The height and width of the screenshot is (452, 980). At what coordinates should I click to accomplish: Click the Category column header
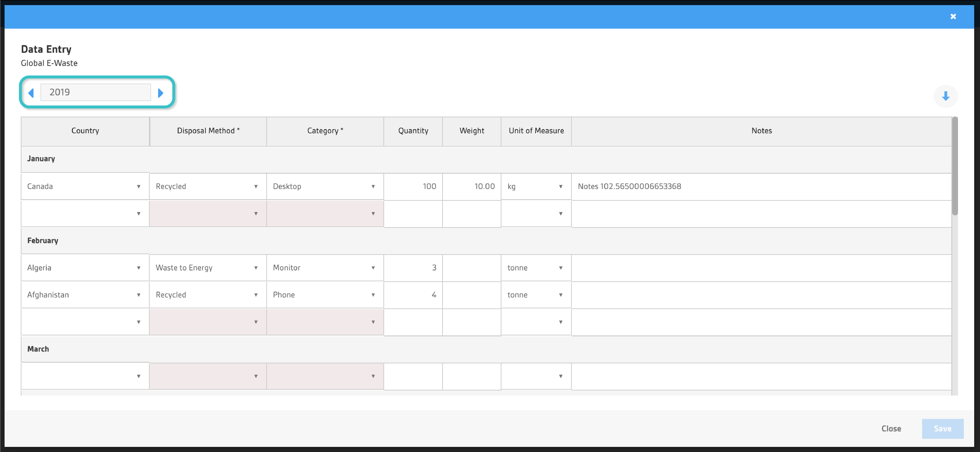(325, 131)
